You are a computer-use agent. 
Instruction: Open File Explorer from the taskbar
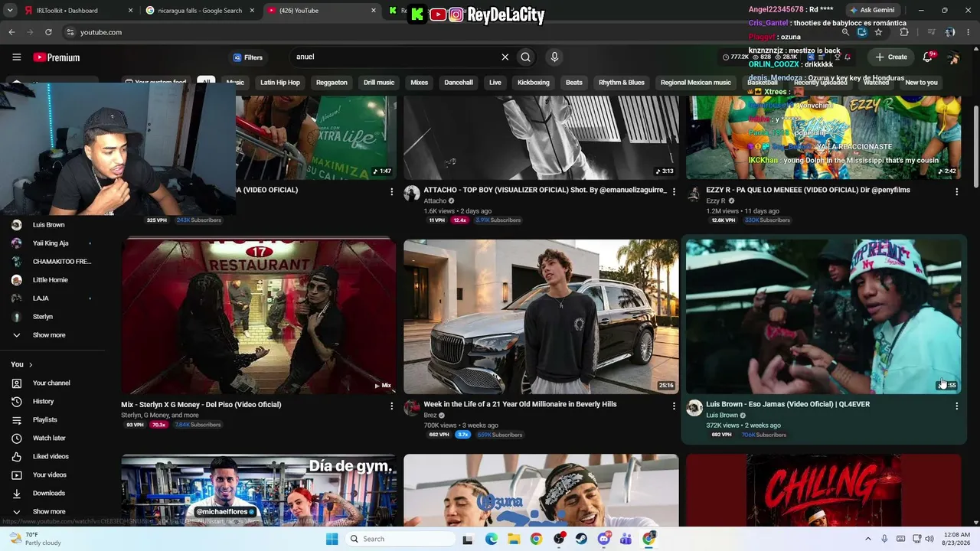coord(514,539)
